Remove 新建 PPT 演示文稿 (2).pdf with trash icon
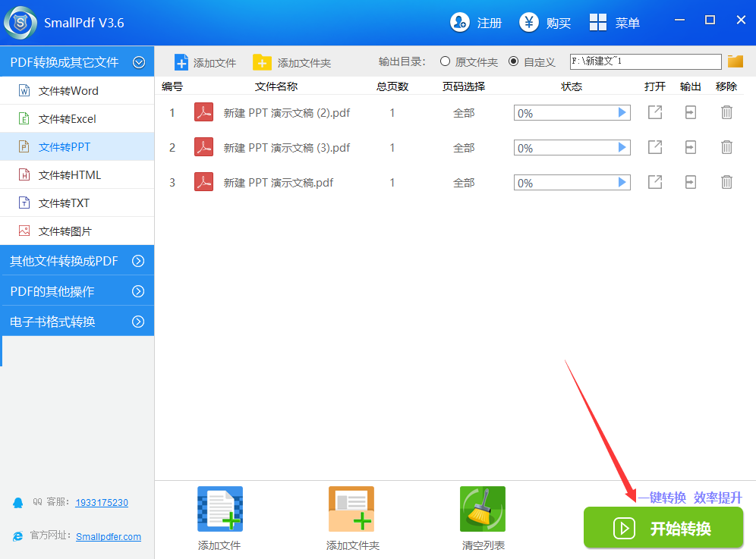 pos(726,112)
